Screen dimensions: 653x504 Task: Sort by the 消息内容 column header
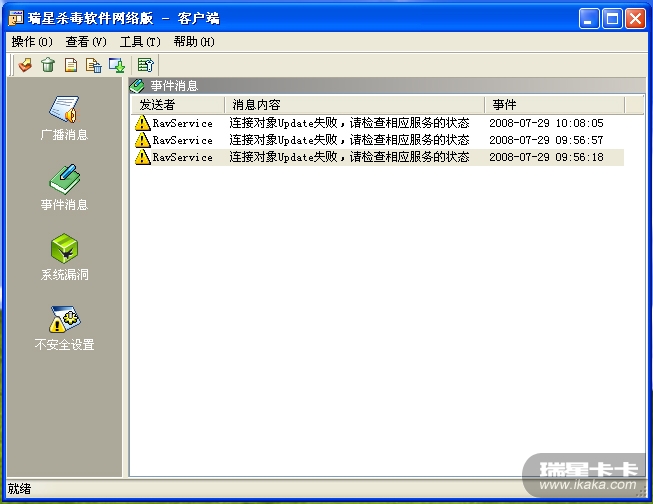pos(355,105)
